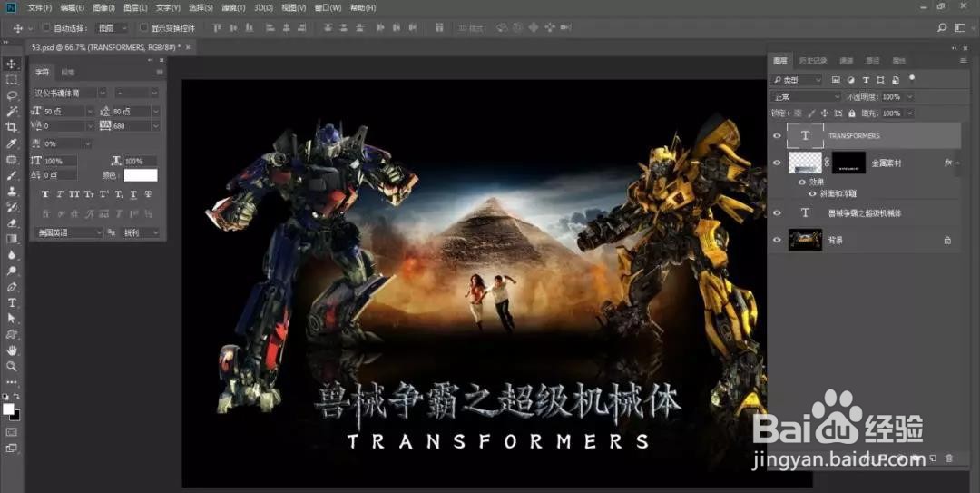This screenshot has width=980, height=493.
Task: Open the font size 50 点 dropdown
Action: [x=90, y=112]
